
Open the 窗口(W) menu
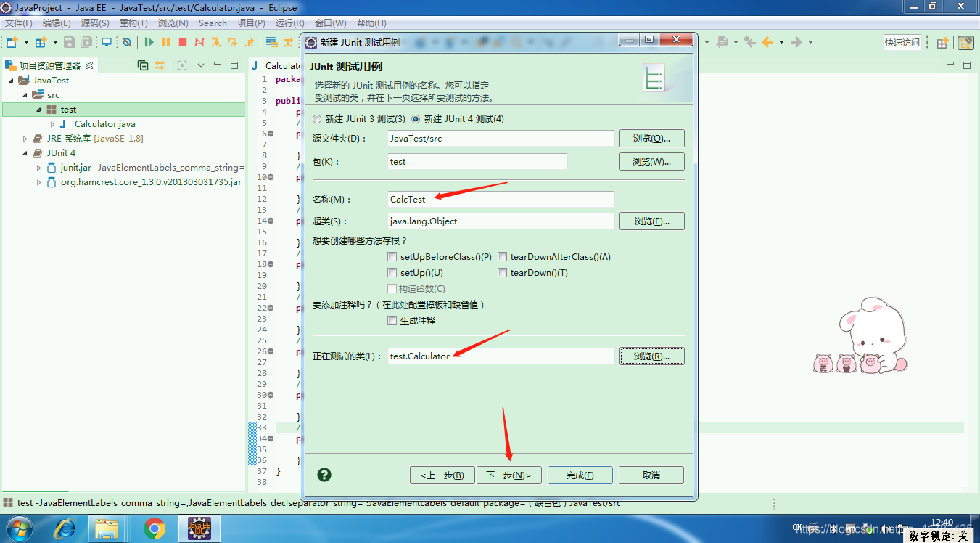click(x=331, y=23)
